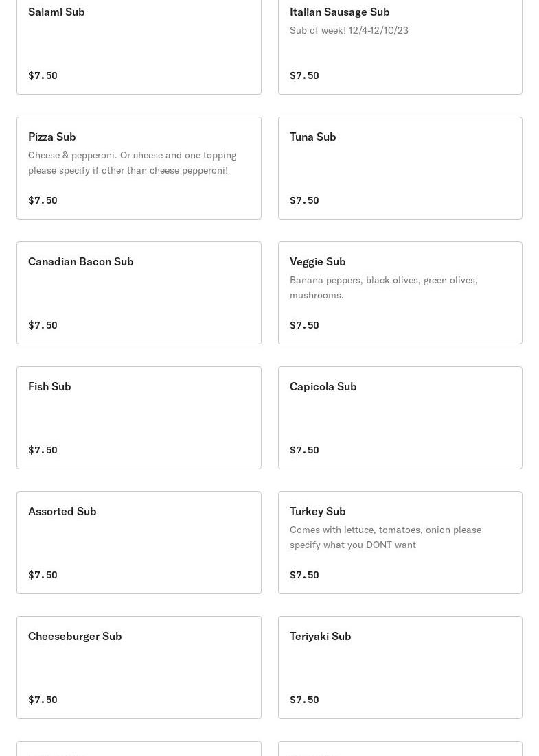The image size is (539, 756).
Task: Select the Cheeseburger Sub card
Action: [x=139, y=668]
